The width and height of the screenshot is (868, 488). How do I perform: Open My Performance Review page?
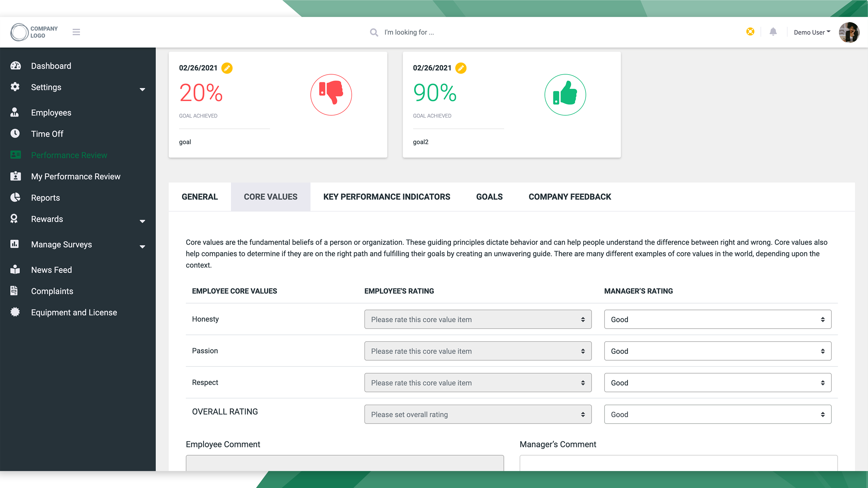click(x=76, y=177)
